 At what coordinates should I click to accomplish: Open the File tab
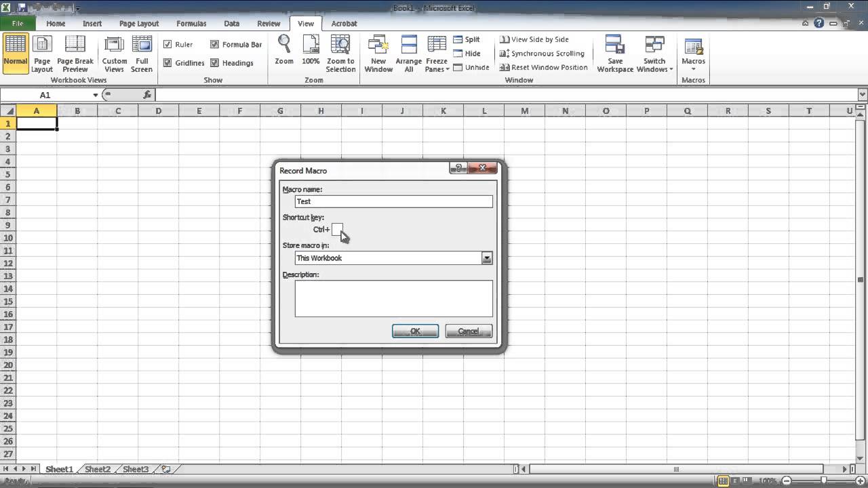pyautogui.click(x=17, y=23)
